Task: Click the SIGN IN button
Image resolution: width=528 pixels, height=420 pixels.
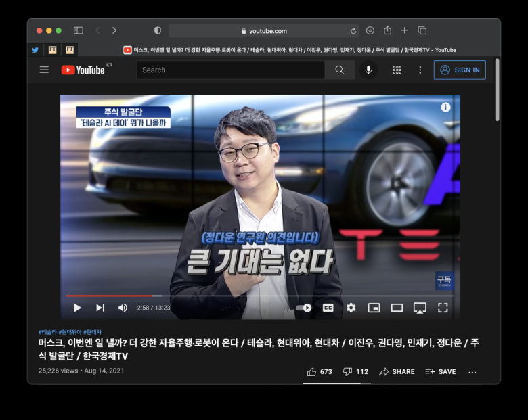Action: click(460, 70)
